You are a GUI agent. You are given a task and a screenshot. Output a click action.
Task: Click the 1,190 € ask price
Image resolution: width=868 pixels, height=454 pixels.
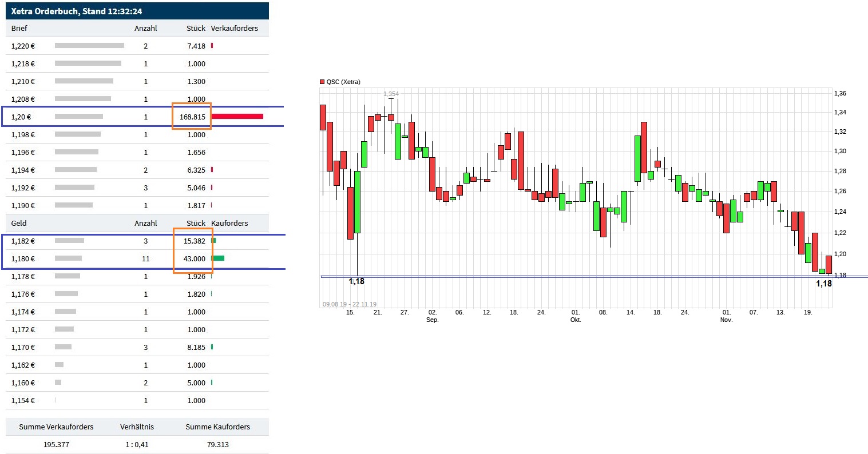point(23,205)
